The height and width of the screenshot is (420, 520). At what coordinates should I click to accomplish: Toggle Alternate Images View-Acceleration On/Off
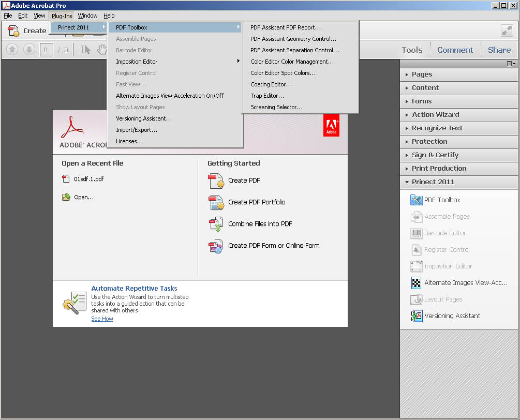tap(175, 96)
